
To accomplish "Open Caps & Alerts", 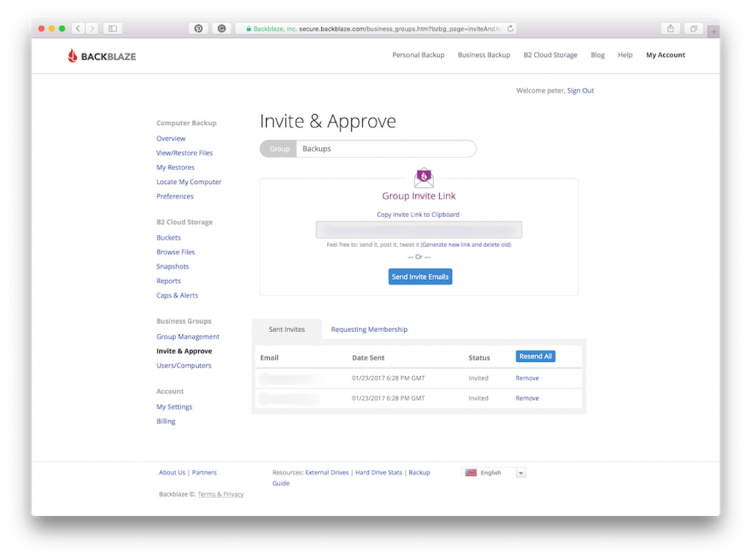I will click(177, 295).
